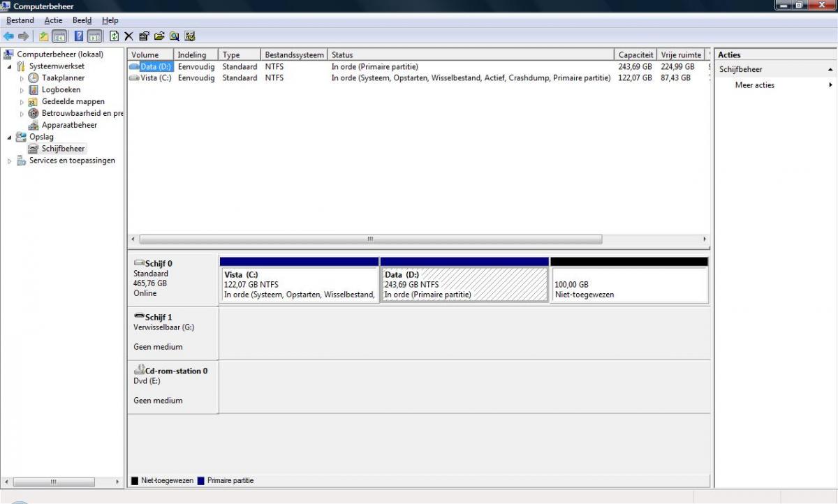The width and height of the screenshot is (838, 504).
Task: Click the black X delete icon
Action: click(129, 36)
